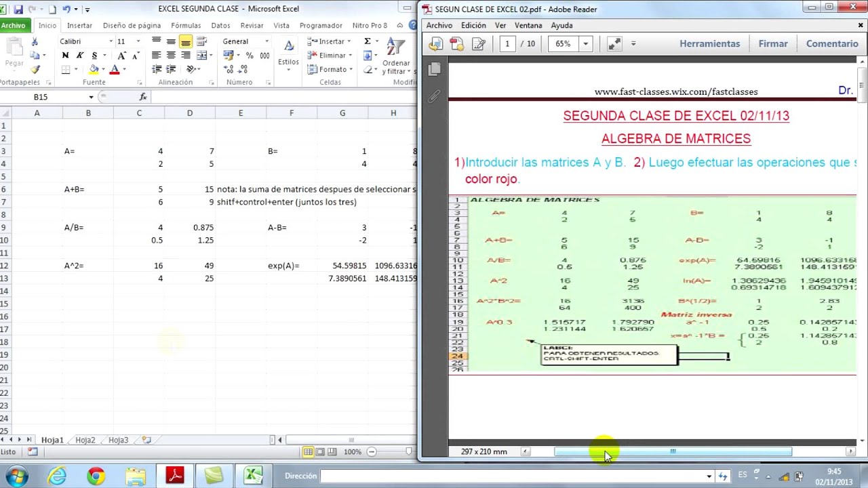Open the General number format dropdown

point(267,41)
